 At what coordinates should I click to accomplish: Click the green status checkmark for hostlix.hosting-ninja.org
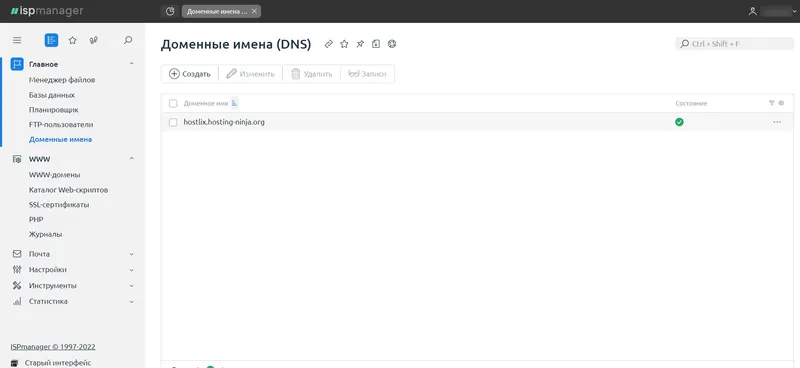tap(679, 122)
